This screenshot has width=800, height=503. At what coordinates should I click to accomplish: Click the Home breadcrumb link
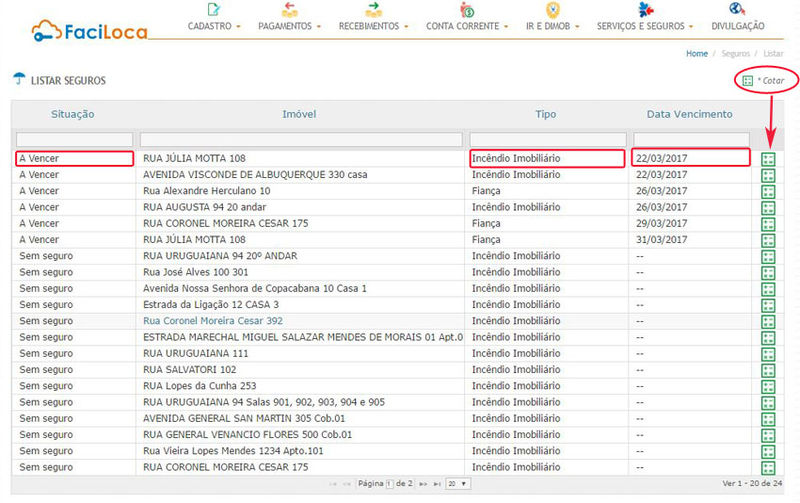coord(696,52)
